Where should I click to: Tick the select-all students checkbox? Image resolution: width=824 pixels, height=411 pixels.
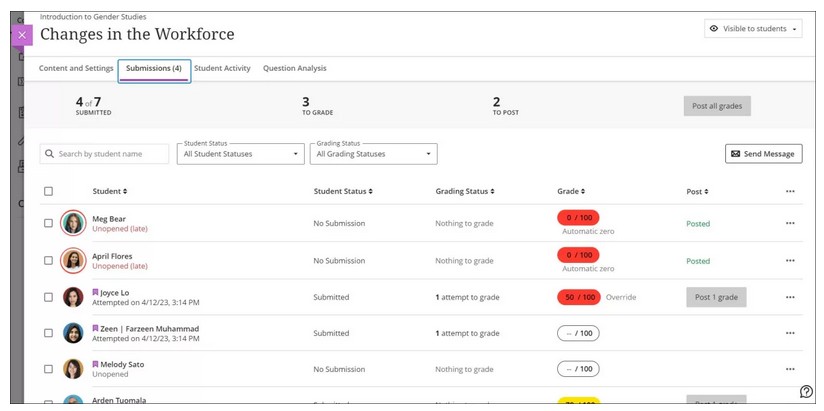(48, 191)
